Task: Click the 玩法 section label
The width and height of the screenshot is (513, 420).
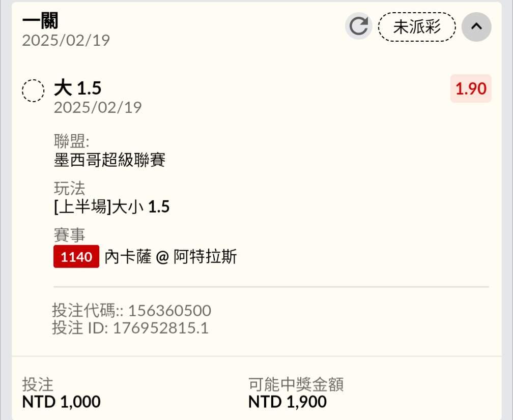Action: tap(69, 188)
